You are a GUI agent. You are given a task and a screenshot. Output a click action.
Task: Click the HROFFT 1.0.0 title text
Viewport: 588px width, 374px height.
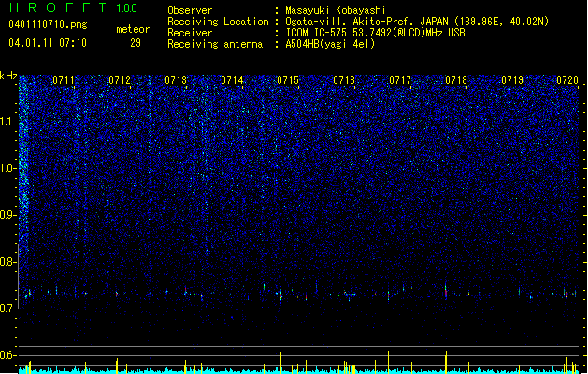click(74, 7)
